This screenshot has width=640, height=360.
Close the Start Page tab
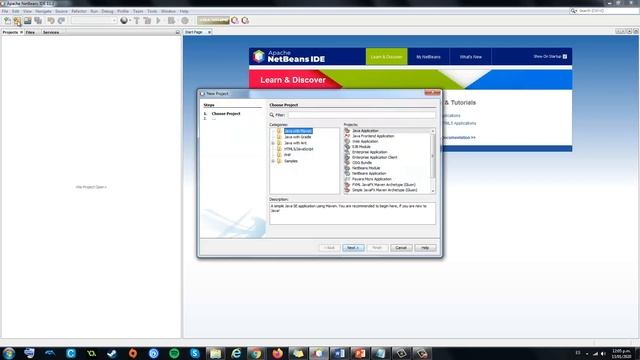(x=209, y=32)
